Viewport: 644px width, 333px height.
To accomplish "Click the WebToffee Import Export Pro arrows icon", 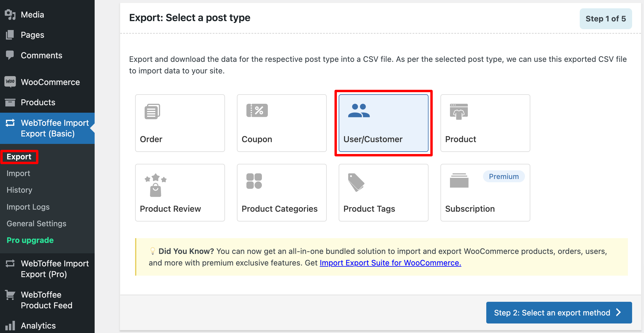I will (10, 263).
